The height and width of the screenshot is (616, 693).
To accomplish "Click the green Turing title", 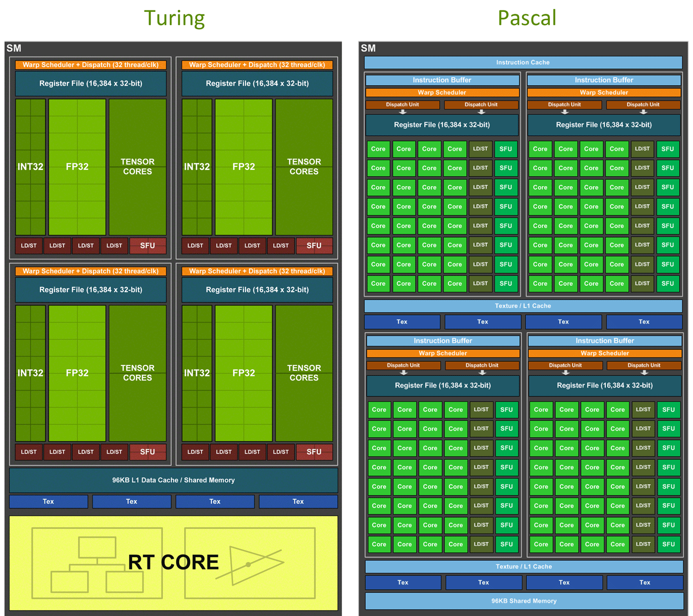I will (x=174, y=18).
